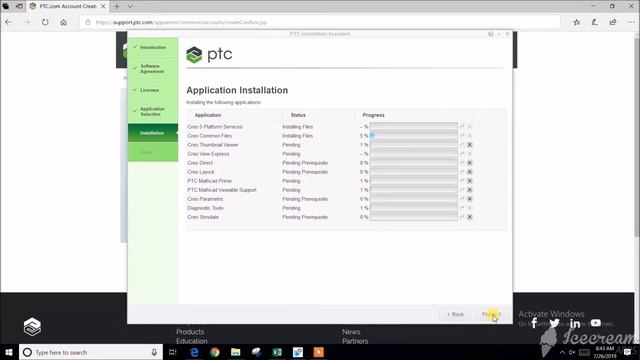Open Facebook link in page footer

point(534,323)
